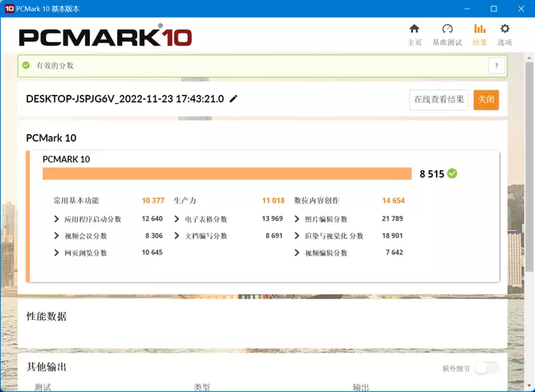The width and height of the screenshot is (535, 392).
Task: Expand 网页浏览分数 row
Action: (56, 252)
